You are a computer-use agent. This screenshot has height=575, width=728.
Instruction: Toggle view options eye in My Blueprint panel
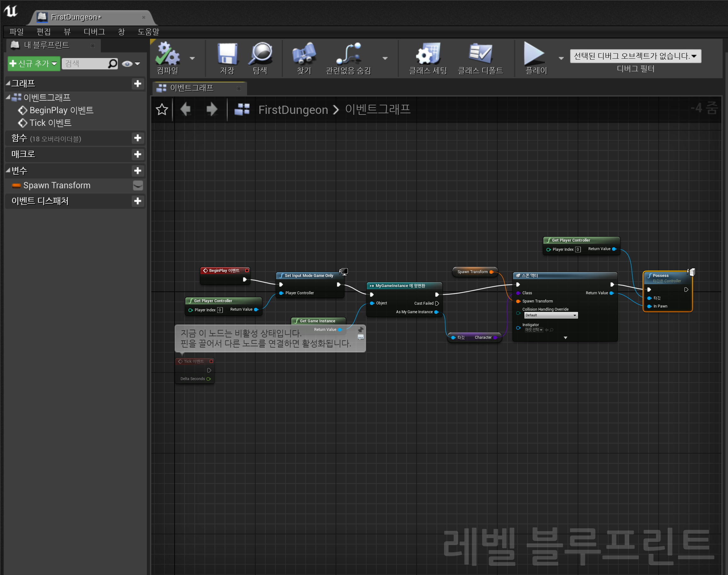pos(127,64)
